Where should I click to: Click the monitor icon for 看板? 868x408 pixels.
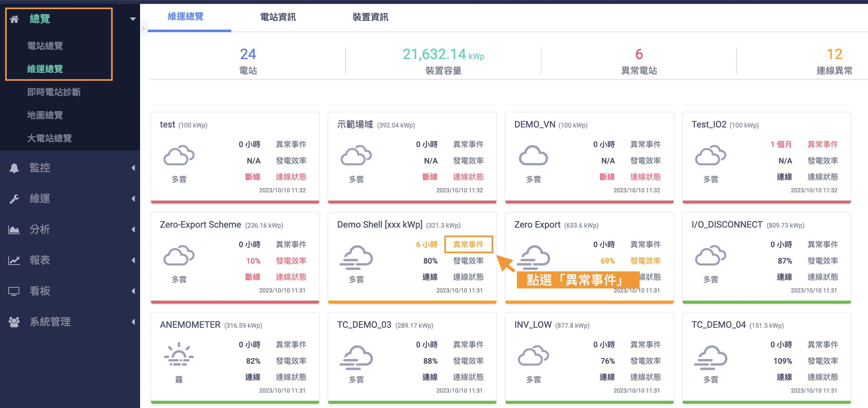click(x=14, y=291)
